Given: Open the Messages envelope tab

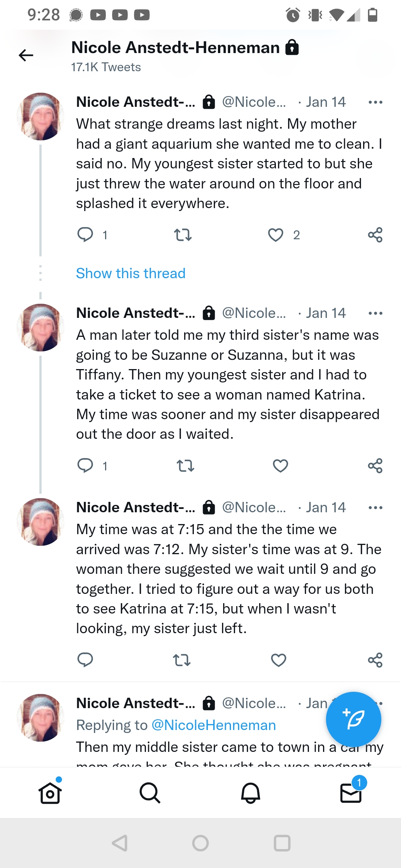Looking at the screenshot, I should click(351, 793).
